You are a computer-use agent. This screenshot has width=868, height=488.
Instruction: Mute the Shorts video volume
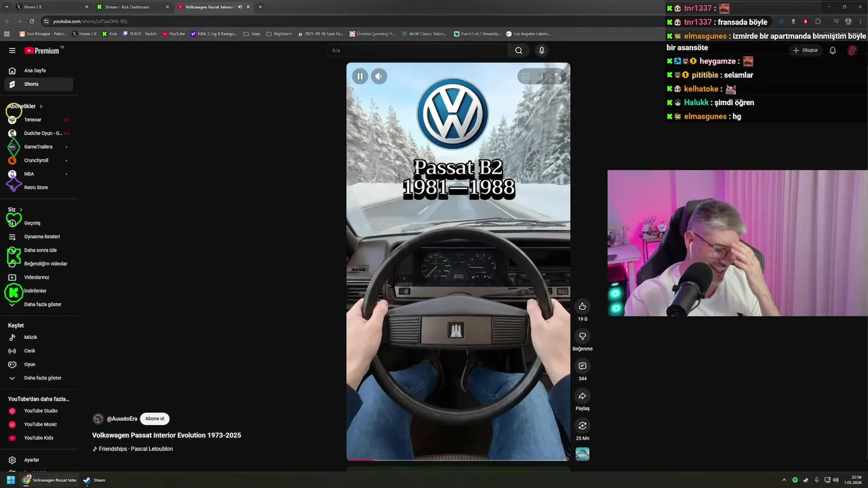[x=379, y=77]
